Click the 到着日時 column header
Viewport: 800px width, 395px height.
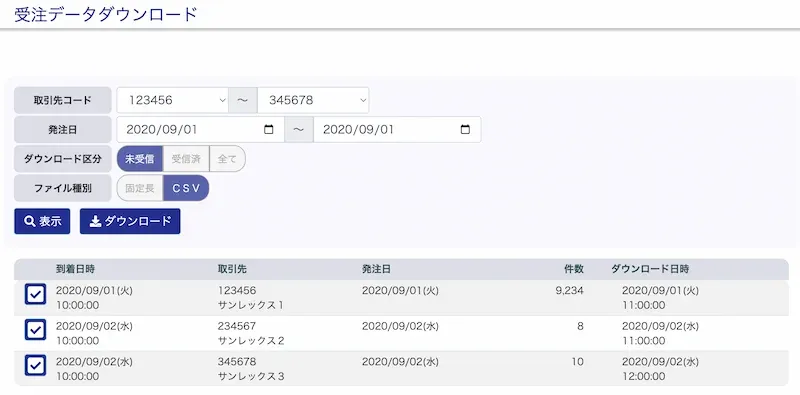coord(75,269)
